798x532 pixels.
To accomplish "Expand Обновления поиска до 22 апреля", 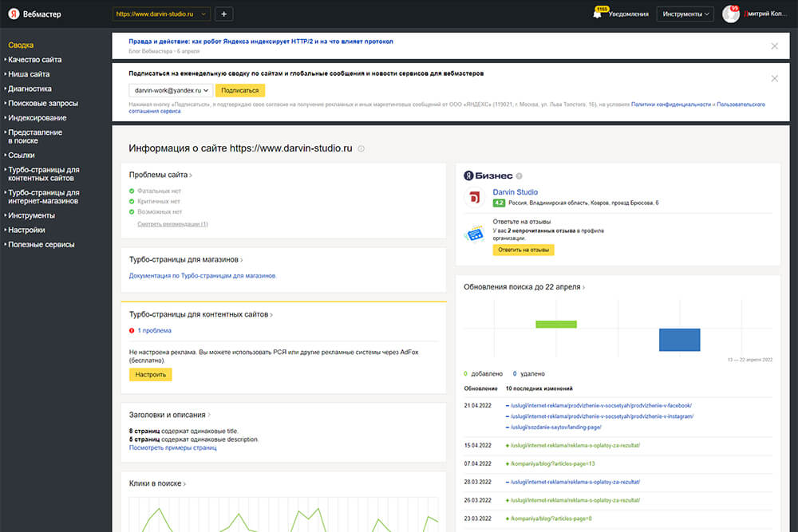I will pyautogui.click(x=524, y=287).
